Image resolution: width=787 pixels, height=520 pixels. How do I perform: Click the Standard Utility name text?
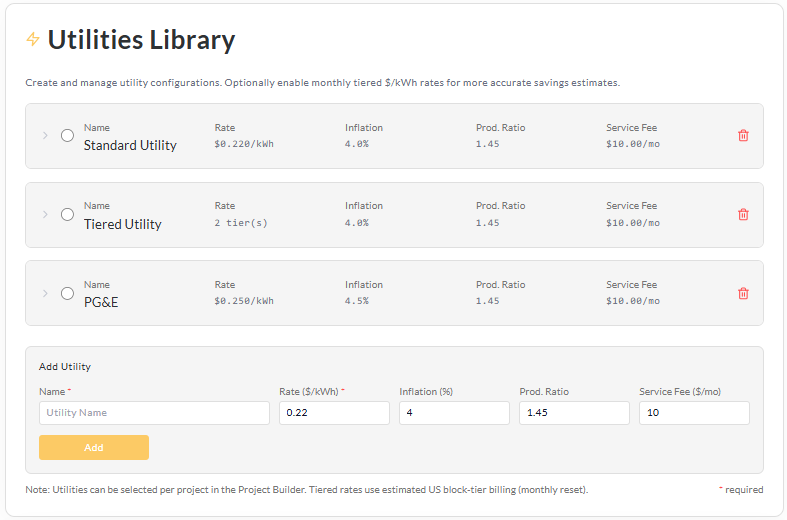(130, 146)
